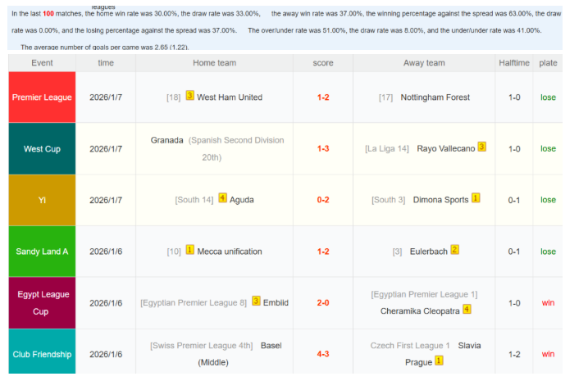The image size is (588, 390).
Task: Click the 1-3 score for Granada match
Action: point(323,149)
